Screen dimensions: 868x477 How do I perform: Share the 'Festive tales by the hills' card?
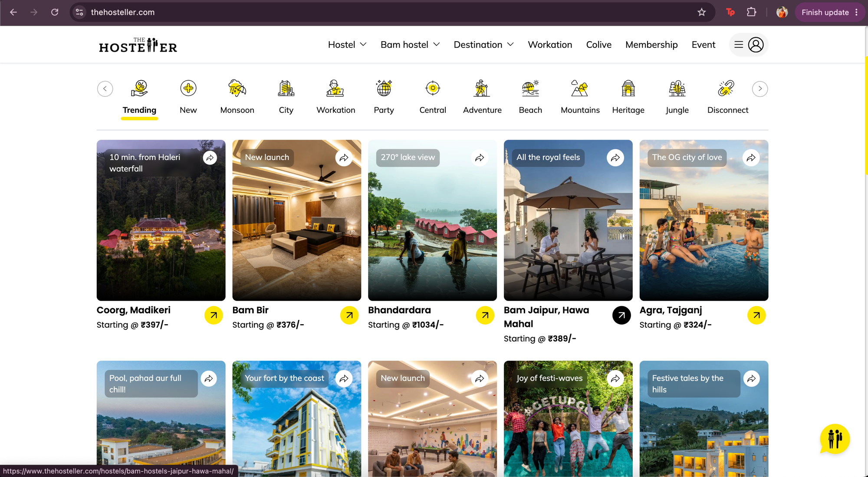tap(751, 378)
